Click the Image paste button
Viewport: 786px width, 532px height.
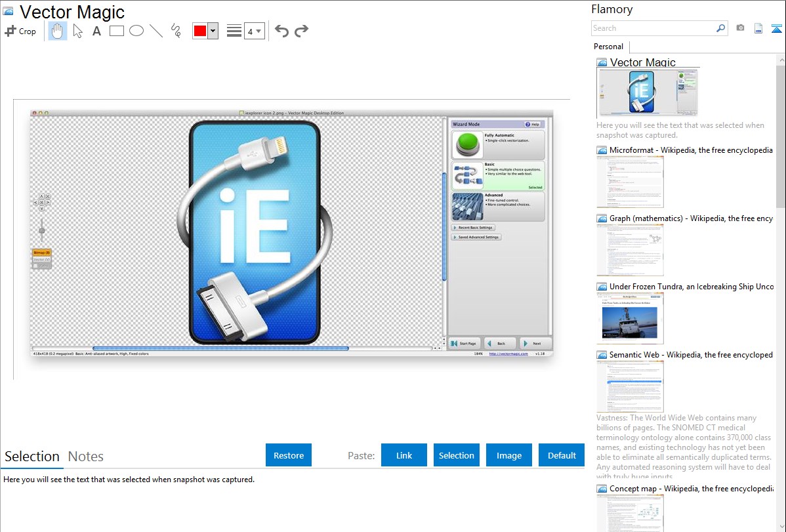(508, 455)
